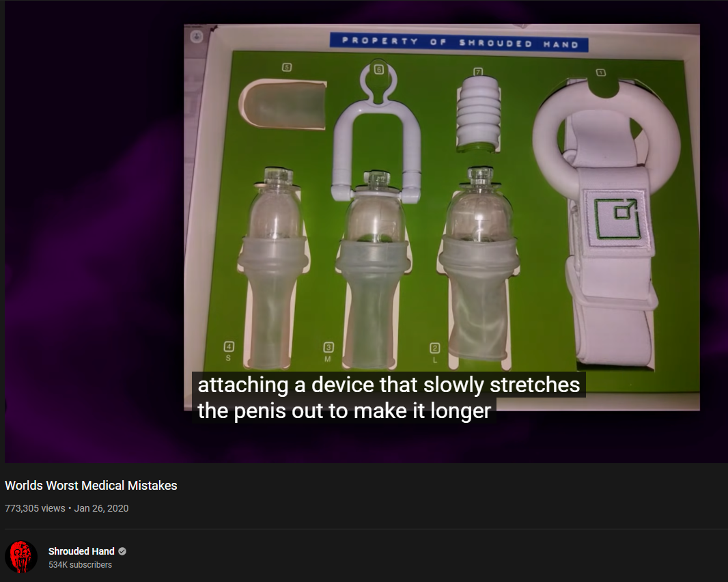Click the closed caption subtitle text

click(389, 398)
